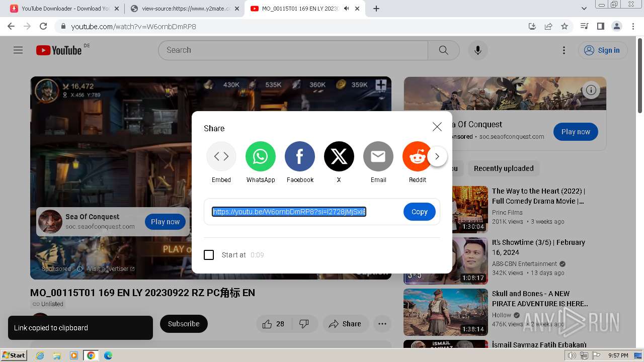This screenshot has height=362, width=644.
Task: Share this page from address bar
Action: pyautogui.click(x=548, y=26)
